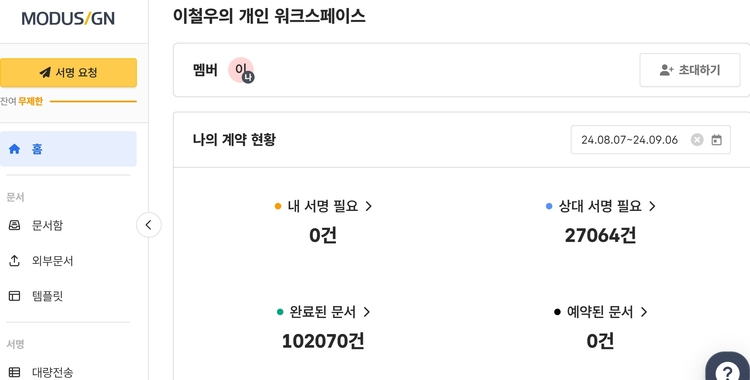Click the MODUS/GN logo
Screen dimensions: 750x380
pyautogui.click(x=68, y=19)
